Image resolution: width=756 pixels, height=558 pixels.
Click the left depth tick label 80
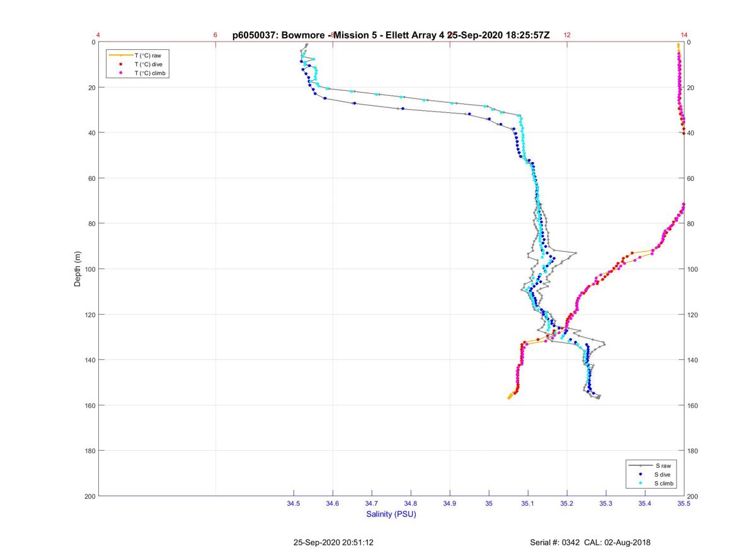[x=91, y=224]
